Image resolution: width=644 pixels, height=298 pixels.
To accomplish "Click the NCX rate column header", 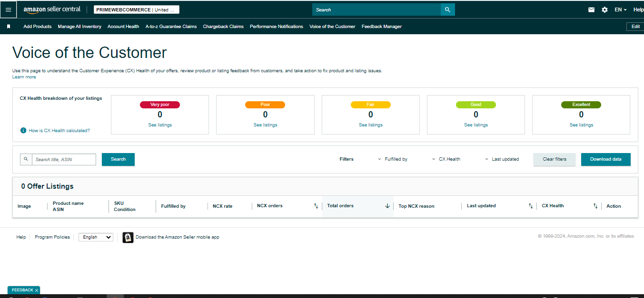I will 222,206.
